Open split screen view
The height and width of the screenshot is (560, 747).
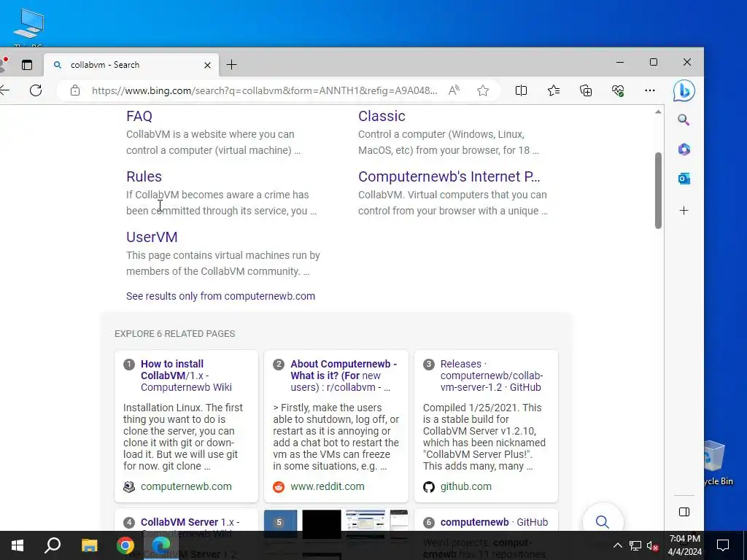click(x=521, y=90)
